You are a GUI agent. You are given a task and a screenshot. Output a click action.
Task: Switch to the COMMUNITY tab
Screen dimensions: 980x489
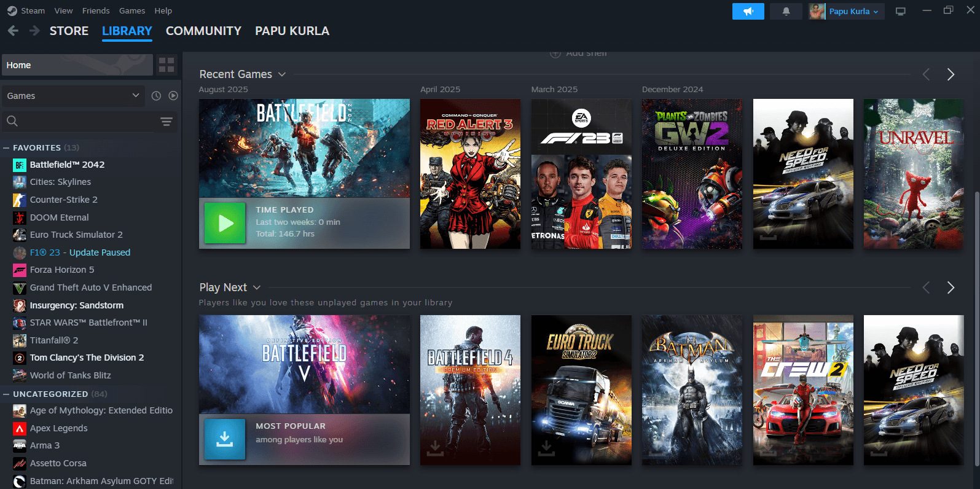(203, 31)
